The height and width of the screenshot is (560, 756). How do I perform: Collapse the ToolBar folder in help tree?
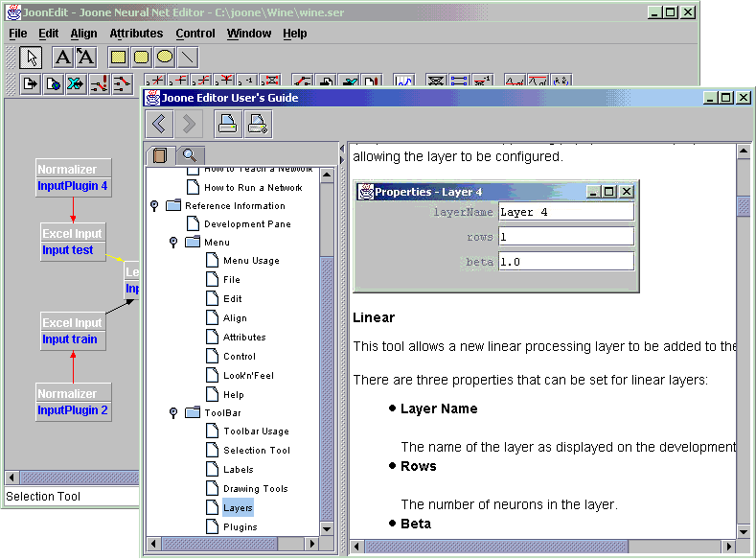tap(173, 412)
